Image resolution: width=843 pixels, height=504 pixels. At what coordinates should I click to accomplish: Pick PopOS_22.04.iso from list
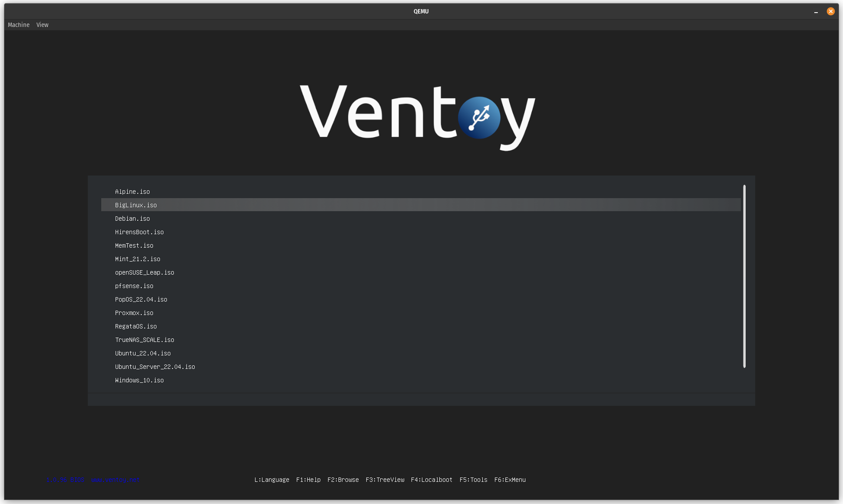tap(421, 299)
